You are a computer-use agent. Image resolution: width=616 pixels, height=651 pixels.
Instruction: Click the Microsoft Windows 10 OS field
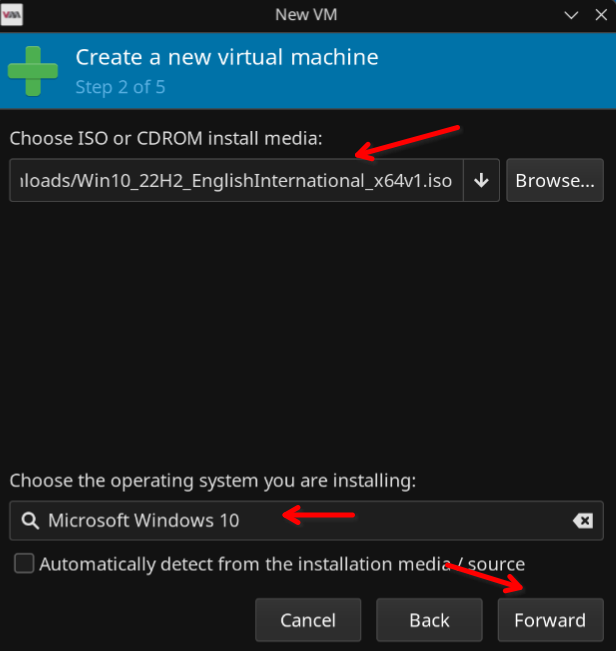pyautogui.click(x=306, y=520)
